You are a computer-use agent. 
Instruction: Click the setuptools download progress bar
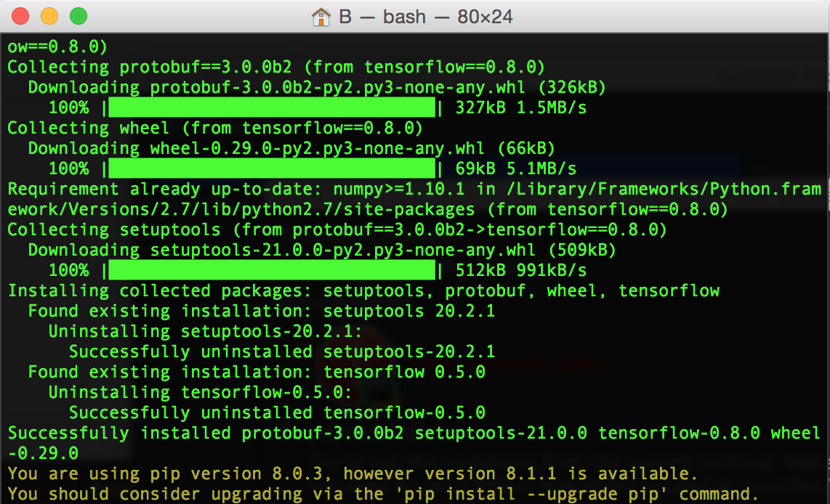click(x=272, y=270)
